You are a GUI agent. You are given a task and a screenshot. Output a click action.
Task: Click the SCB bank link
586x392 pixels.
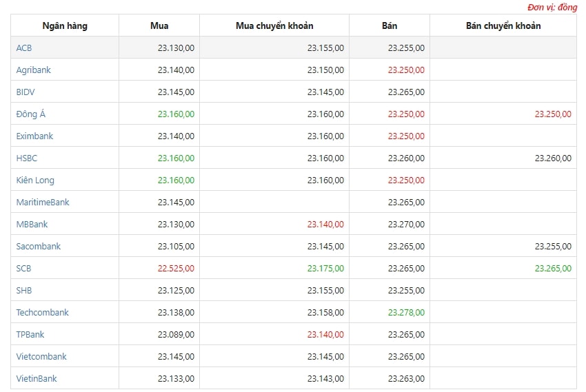tap(23, 268)
